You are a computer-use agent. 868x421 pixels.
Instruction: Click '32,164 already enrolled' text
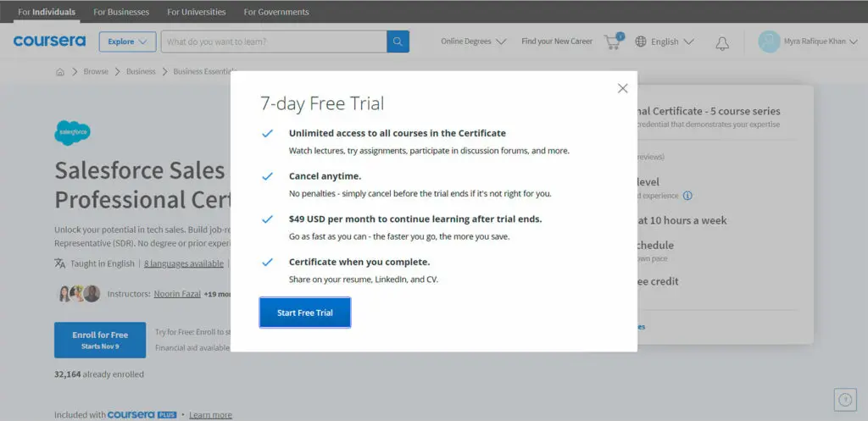(99, 374)
